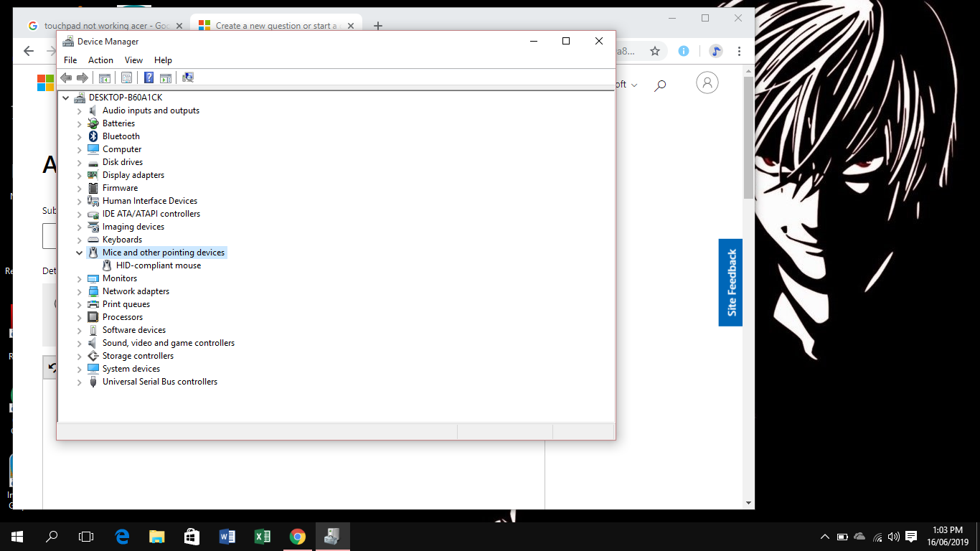Show hidden system tray icons chevron
980x551 pixels.
coord(825,537)
